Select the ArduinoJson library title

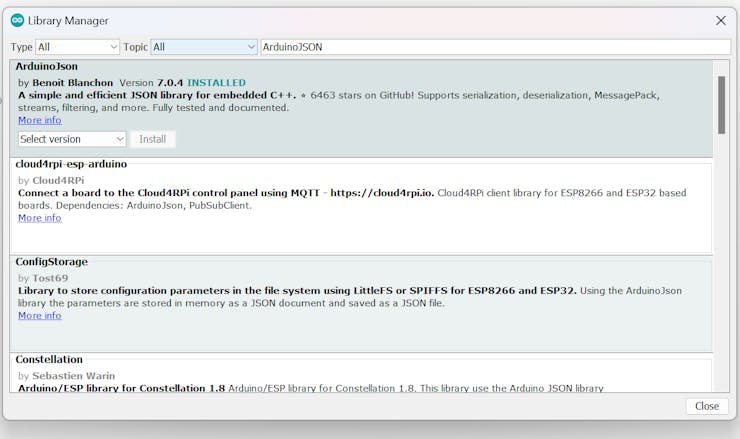pyautogui.click(x=46, y=66)
